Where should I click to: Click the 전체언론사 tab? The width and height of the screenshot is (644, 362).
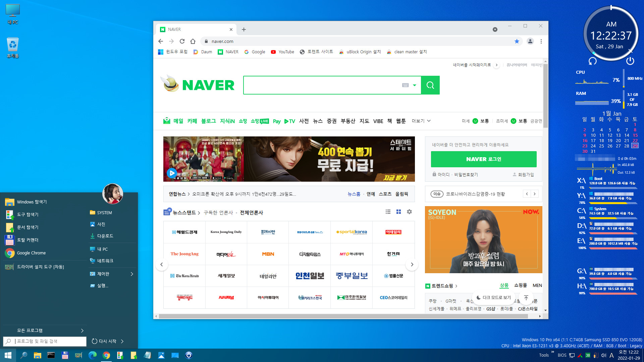(252, 213)
